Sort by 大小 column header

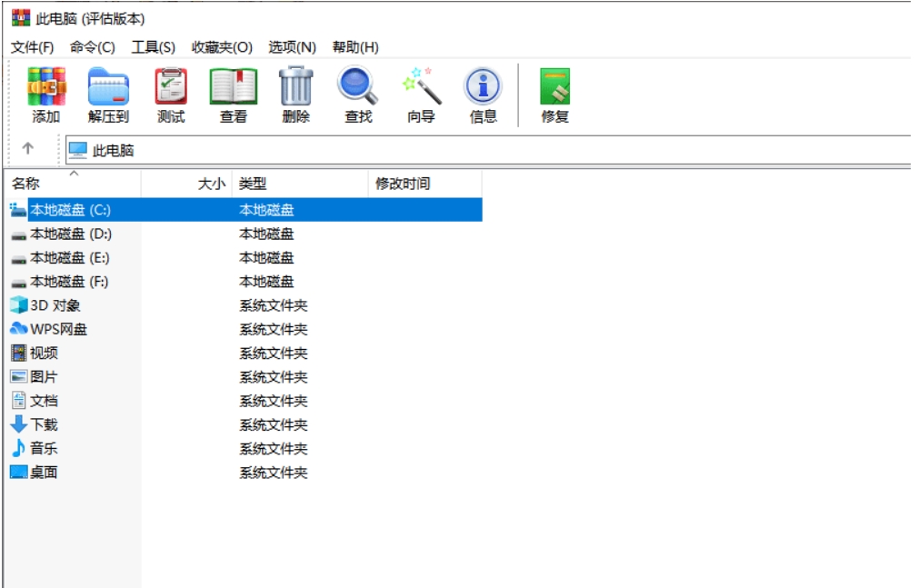tap(186, 184)
